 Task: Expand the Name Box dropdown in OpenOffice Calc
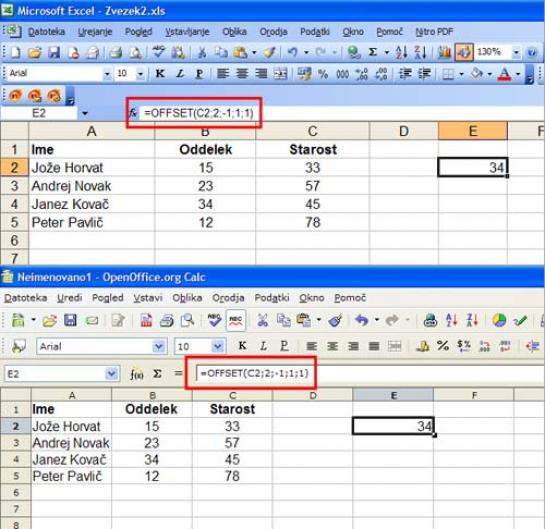(112, 374)
